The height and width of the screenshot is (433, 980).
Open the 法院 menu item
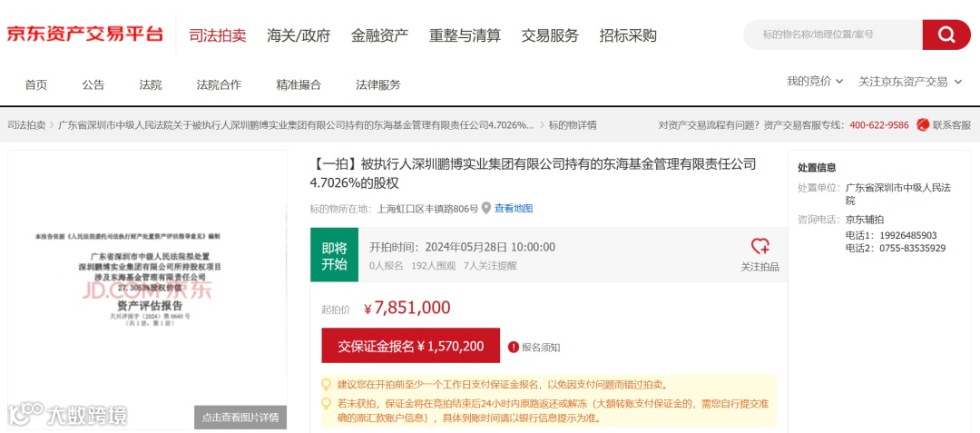tap(150, 85)
